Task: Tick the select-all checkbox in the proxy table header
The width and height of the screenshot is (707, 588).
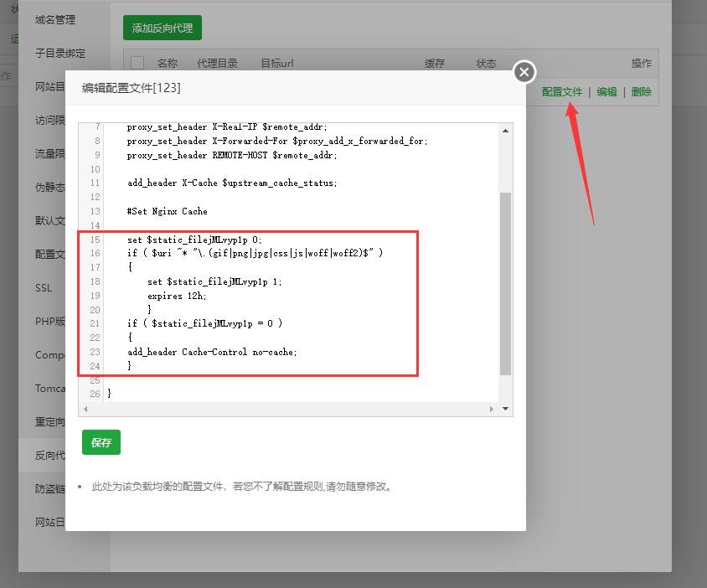Action: (x=137, y=63)
